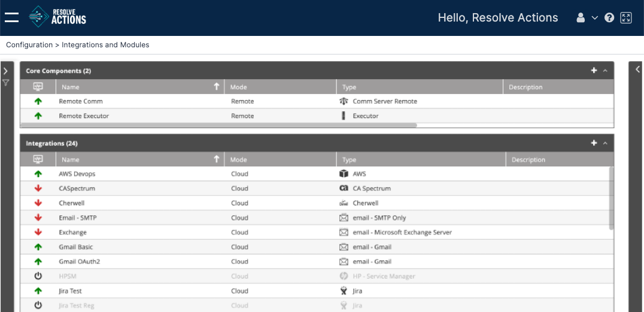Click HPSM disabled power icon
The height and width of the screenshot is (312, 644).
pyautogui.click(x=38, y=276)
